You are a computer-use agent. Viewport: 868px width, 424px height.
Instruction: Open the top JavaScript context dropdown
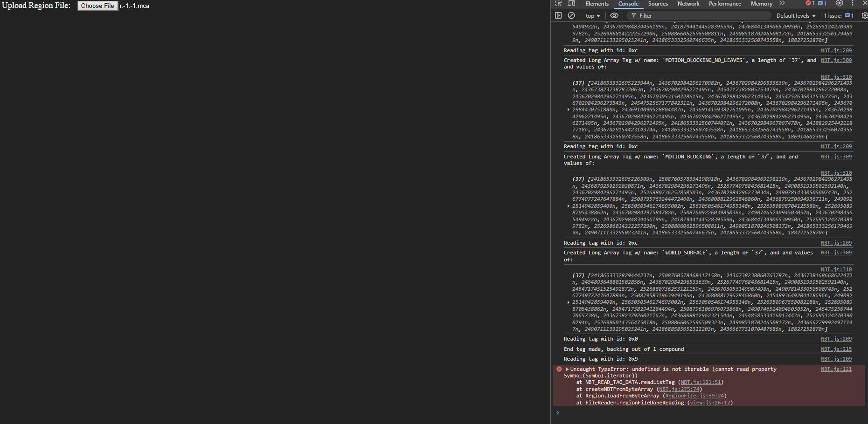(x=593, y=16)
